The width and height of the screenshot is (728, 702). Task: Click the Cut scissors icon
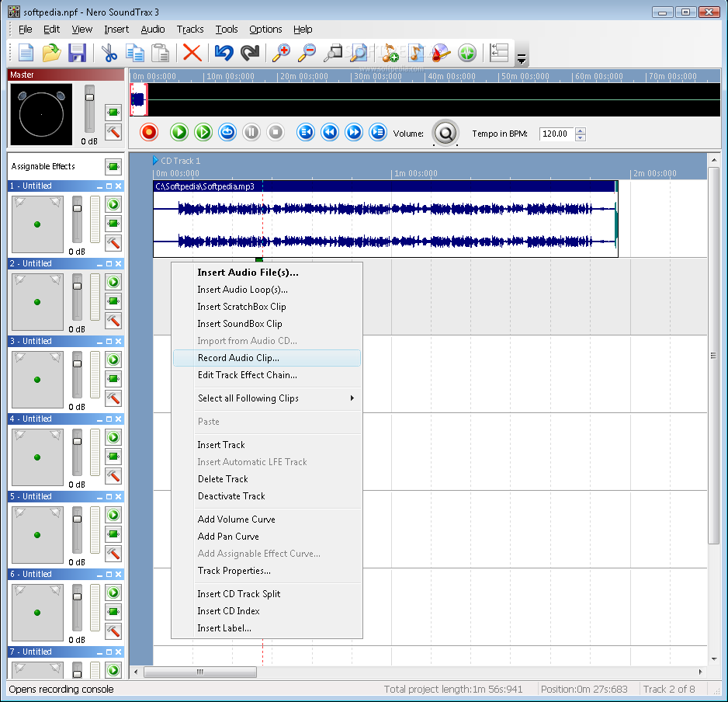[x=109, y=53]
